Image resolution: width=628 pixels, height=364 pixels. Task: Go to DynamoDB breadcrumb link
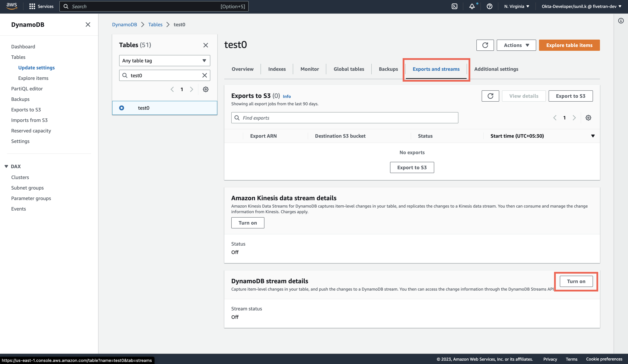click(x=124, y=24)
